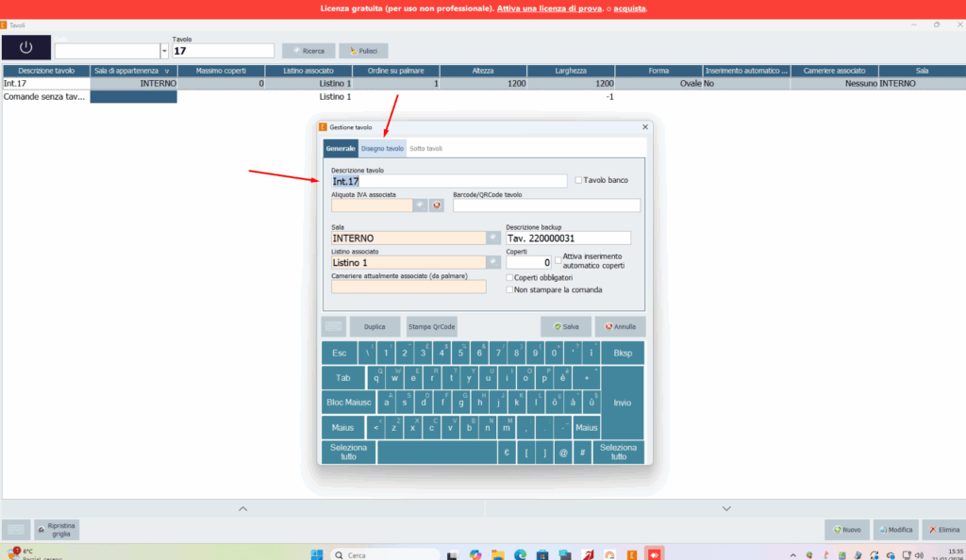Tick Non stampare la comanda checkbox
The image size is (966, 560).
pyautogui.click(x=509, y=289)
